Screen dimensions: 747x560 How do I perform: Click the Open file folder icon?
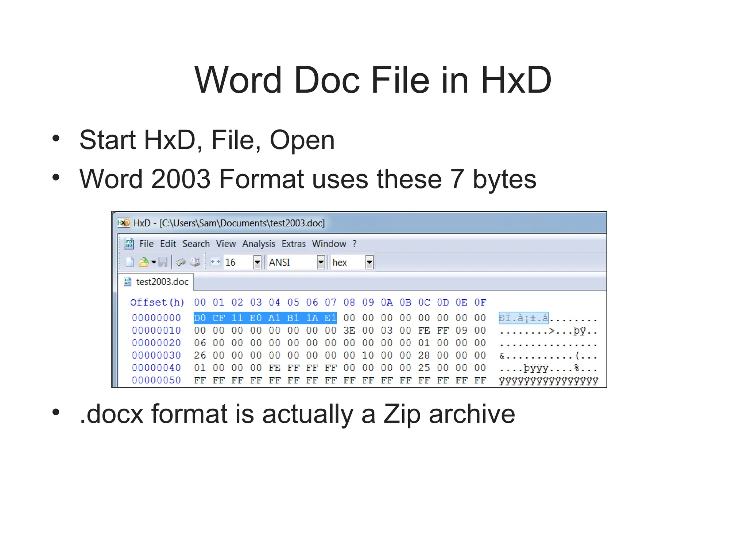point(144,262)
